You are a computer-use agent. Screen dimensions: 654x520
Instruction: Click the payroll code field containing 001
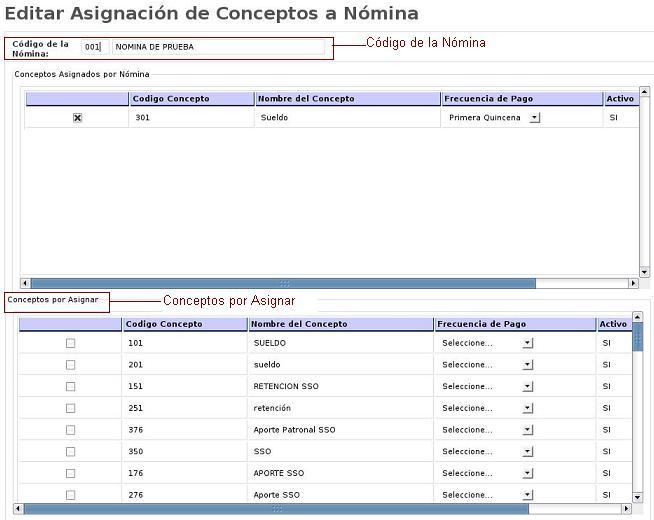pos(93,47)
